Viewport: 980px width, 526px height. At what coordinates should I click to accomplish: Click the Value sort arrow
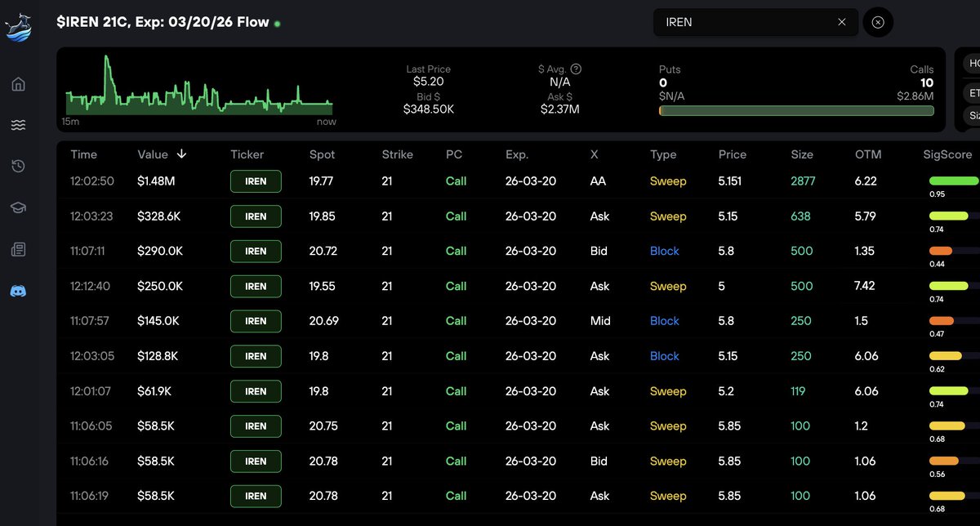[181, 154]
